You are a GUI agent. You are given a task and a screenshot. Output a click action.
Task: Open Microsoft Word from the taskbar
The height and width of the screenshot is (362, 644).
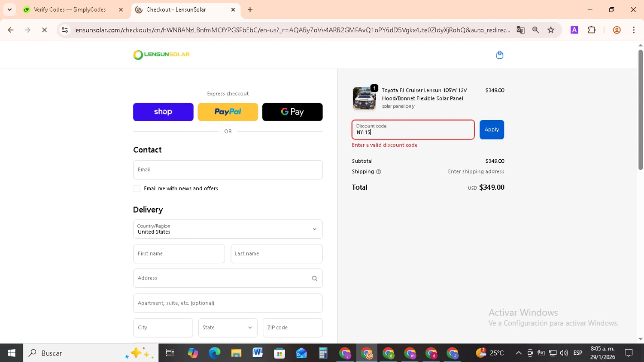click(258, 353)
